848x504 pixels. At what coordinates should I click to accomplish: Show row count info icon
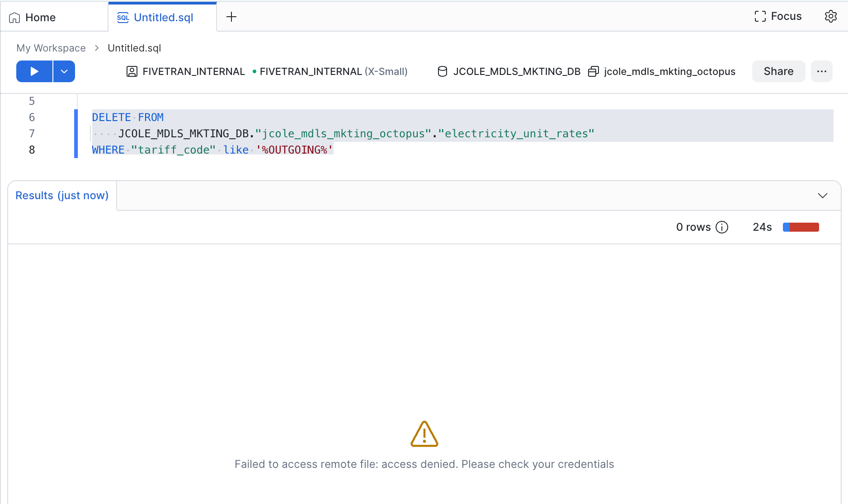722,227
